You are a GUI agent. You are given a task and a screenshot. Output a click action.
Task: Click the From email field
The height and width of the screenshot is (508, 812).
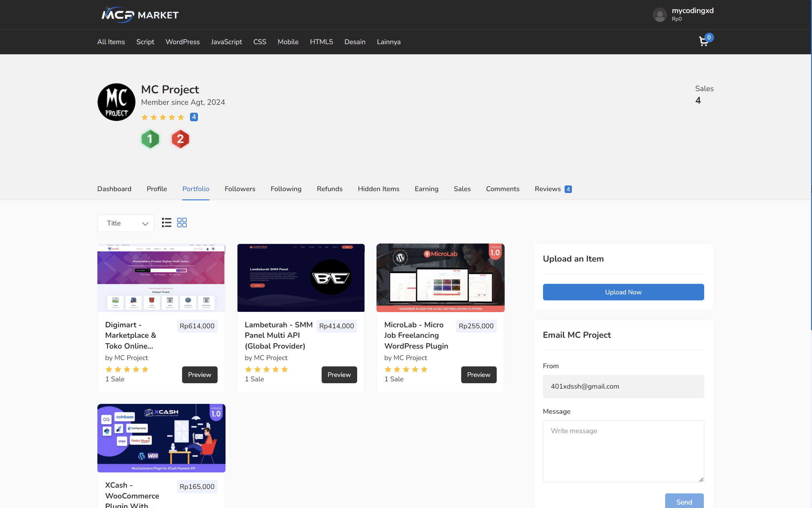[623, 386]
